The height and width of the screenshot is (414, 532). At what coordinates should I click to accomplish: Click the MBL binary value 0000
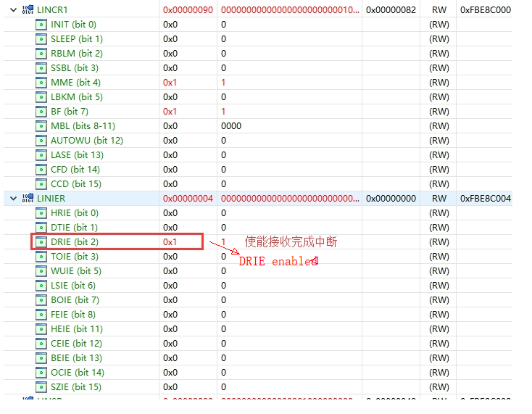(x=231, y=126)
